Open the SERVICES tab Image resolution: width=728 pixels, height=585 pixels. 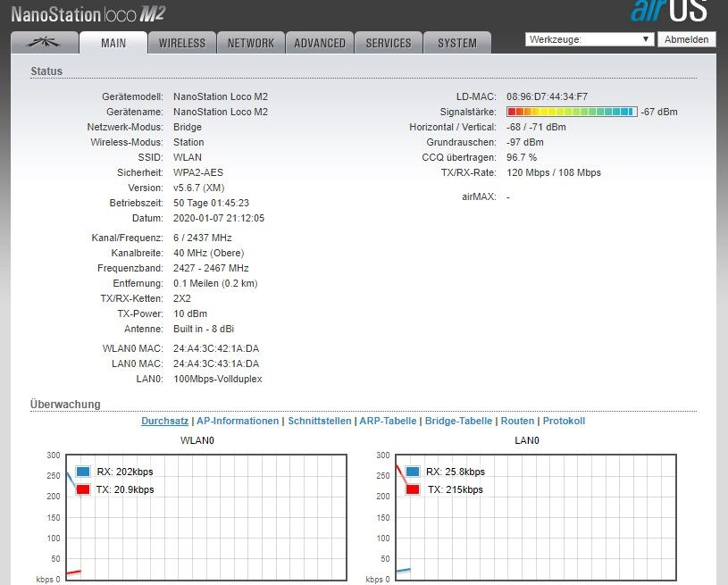pos(389,43)
